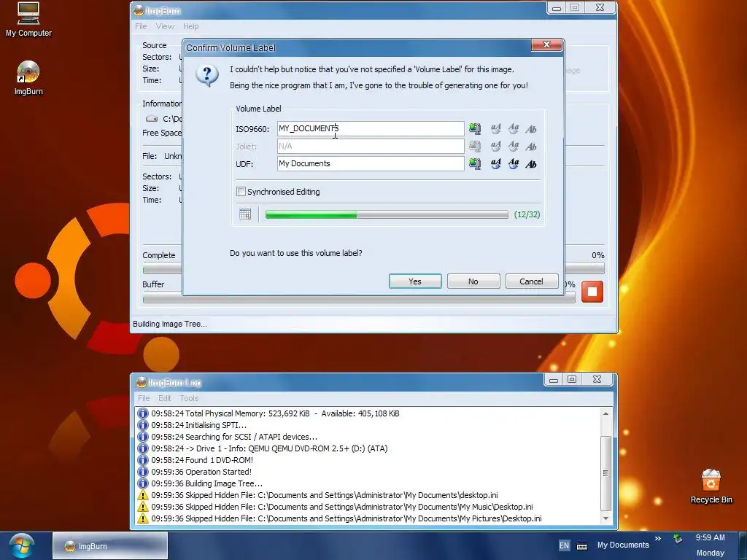Click the UDF volume label field
Image resolution: width=747 pixels, height=560 pixels.
(371, 163)
